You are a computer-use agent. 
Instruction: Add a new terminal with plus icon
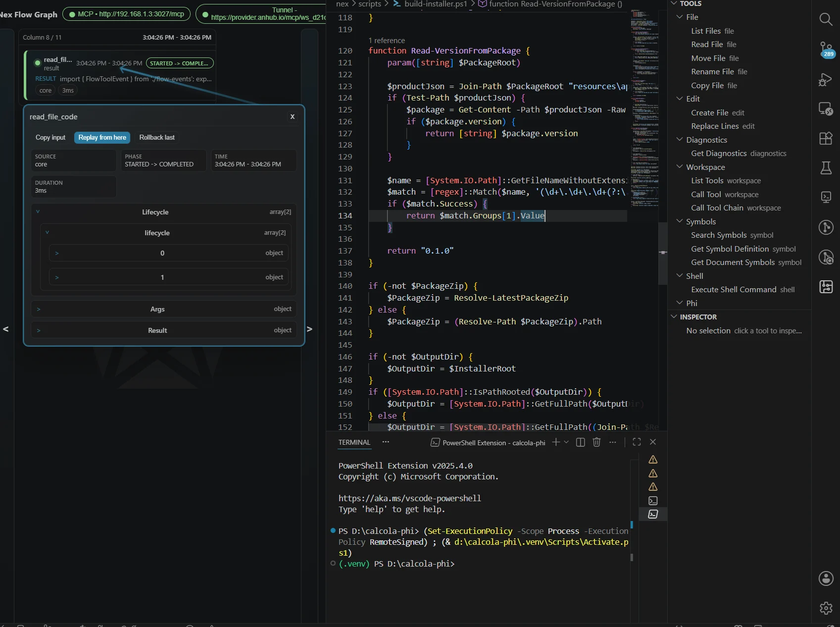[556, 442]
